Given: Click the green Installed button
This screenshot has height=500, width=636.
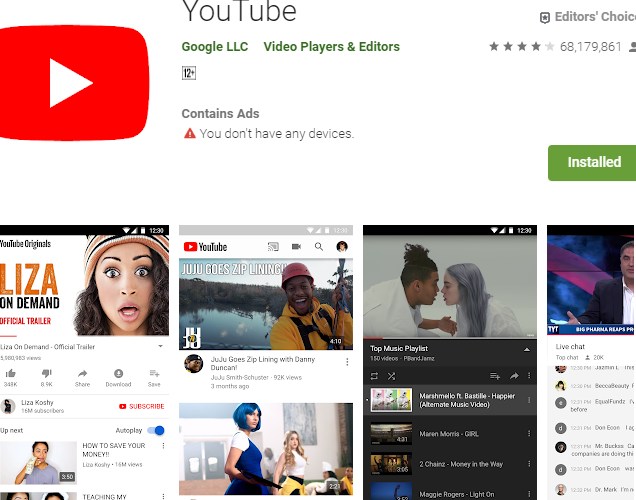Looking at the screenshot, I should click(x=592, y=163).
